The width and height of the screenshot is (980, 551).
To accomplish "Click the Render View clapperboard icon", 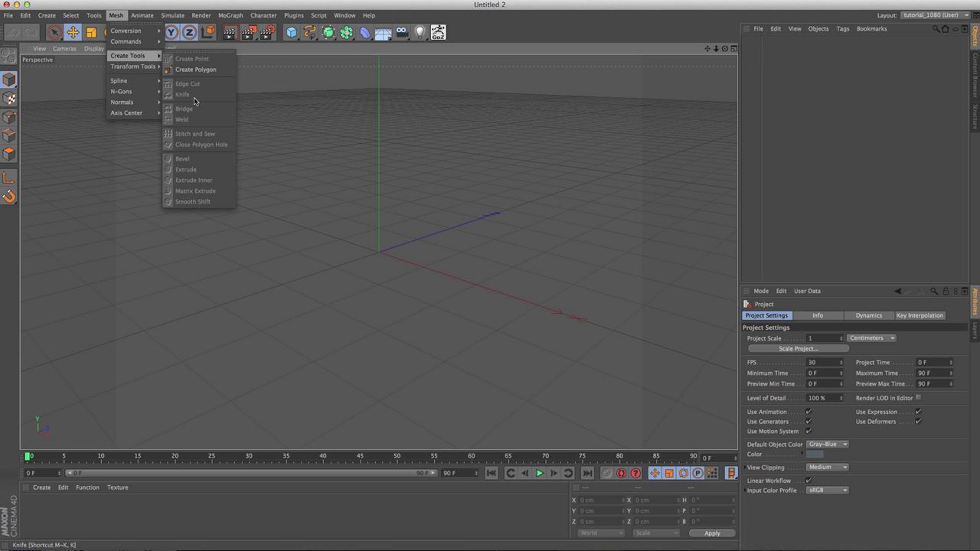I will point(229,32).
